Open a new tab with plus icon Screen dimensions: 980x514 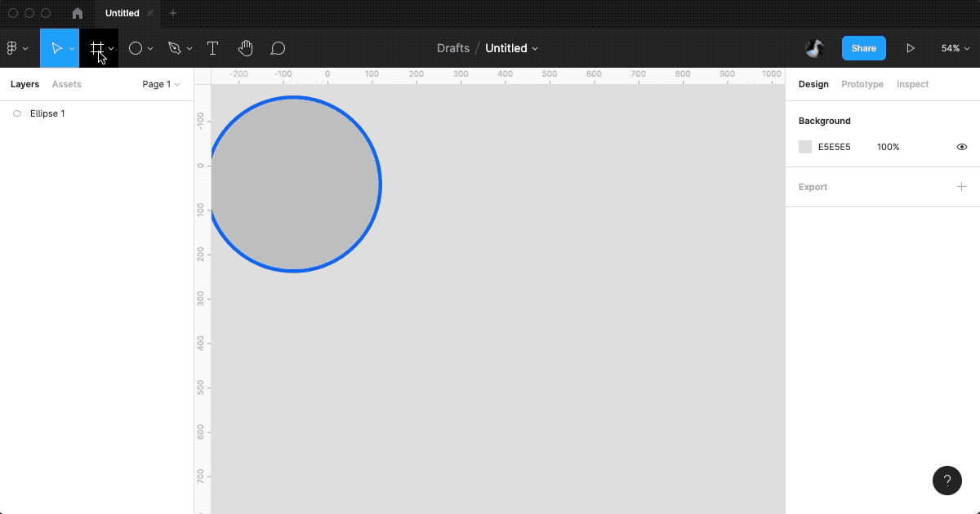click(172, 13)
